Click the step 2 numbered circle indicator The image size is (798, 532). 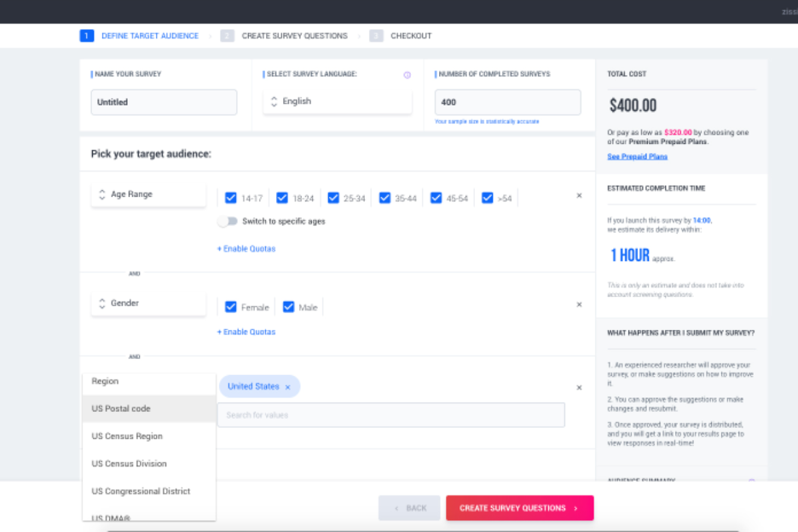click(226, 36)
